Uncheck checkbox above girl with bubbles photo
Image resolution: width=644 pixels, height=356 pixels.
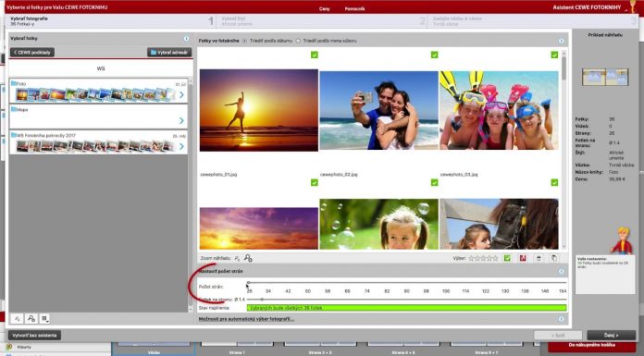coord(434,182)
